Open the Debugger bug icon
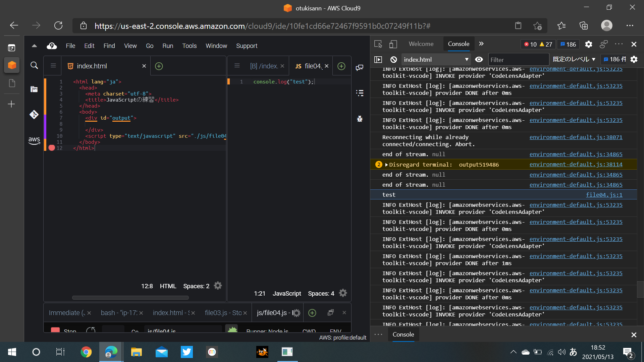This screenshot has width=644, height=362. pyautogui.click(x=360, y=119)
